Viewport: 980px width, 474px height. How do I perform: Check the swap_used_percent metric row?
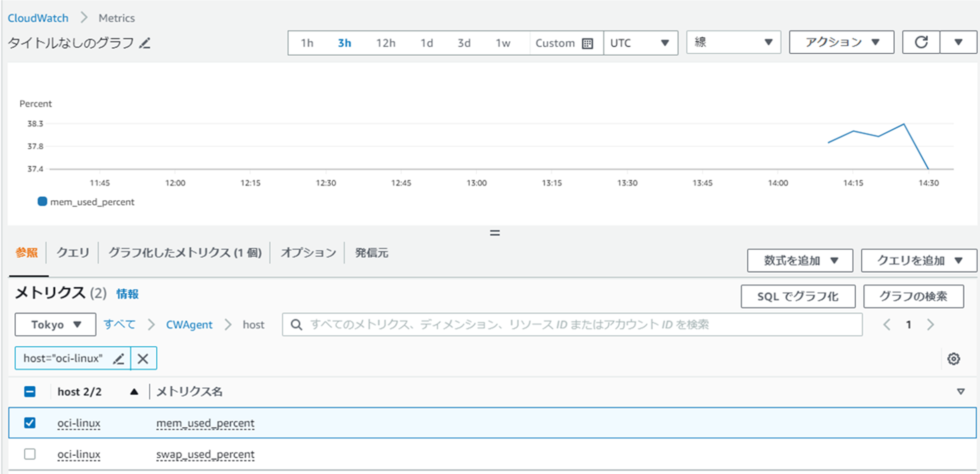30,454
